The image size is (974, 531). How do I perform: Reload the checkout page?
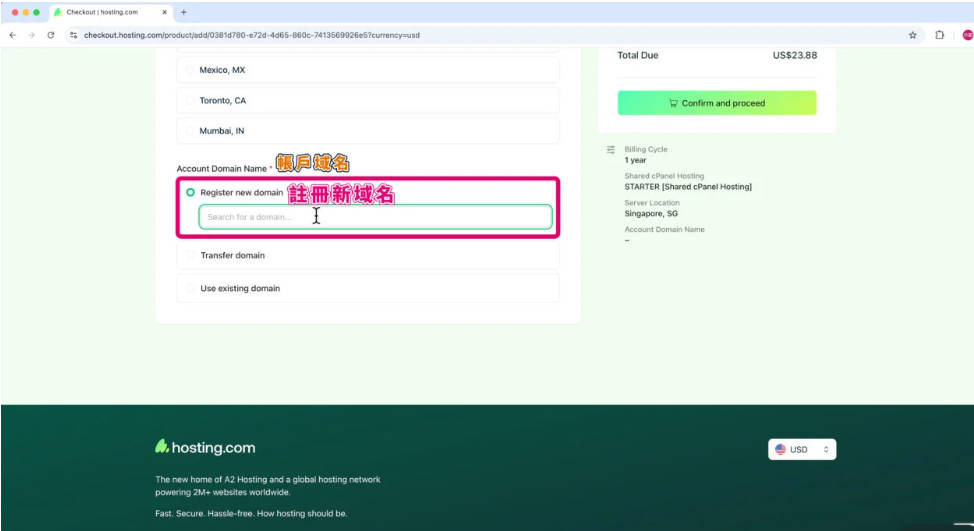(x=51, y=35)
